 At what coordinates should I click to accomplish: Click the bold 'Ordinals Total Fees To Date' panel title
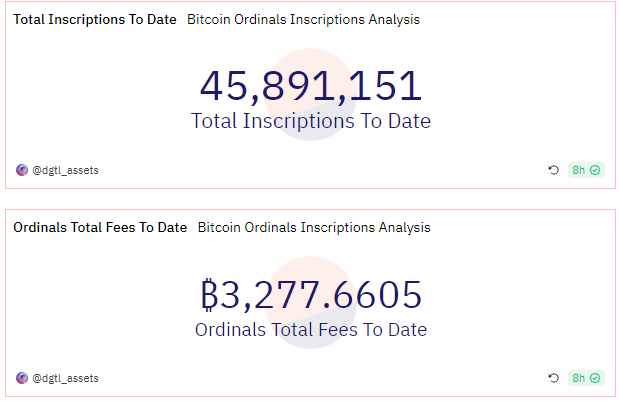[100, 228]
